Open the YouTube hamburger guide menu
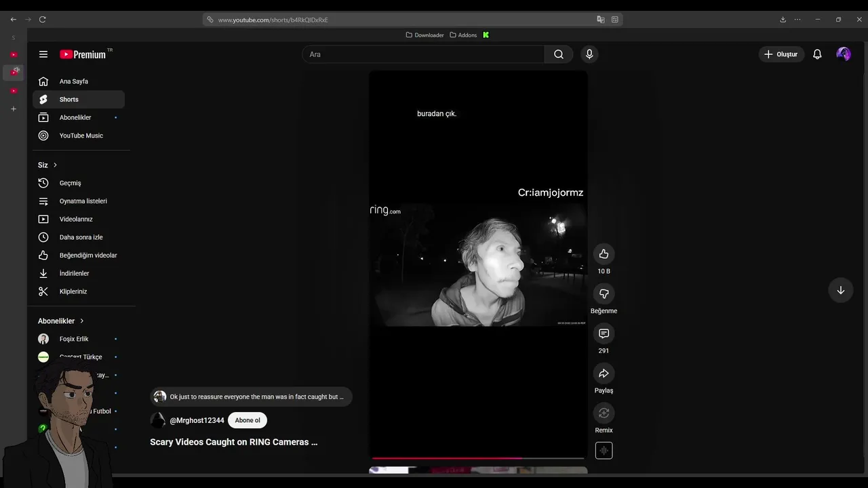 tap(43, 54)
